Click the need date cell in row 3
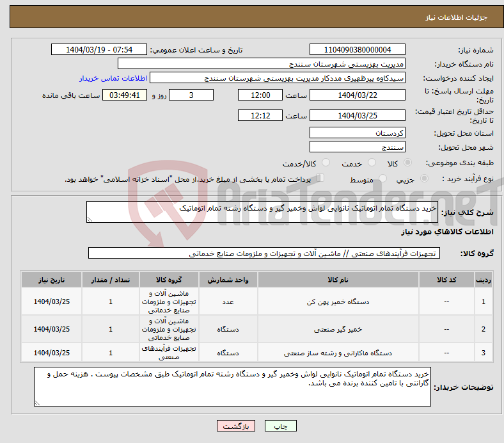504x443 pixels. pyautogui.click(x=51, y=353)
